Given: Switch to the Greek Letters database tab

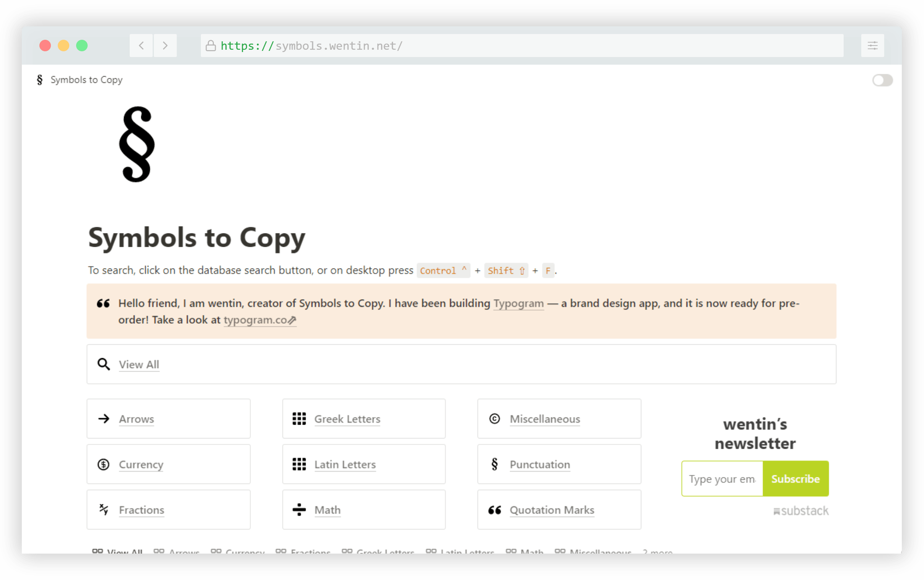Looking at the screenshot, I should 378,551.
